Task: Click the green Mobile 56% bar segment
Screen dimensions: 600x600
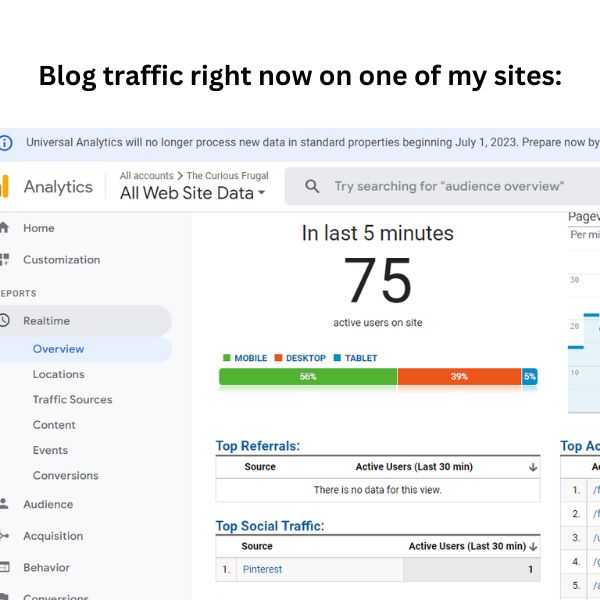Action: pyautogui.click(x=308, y=377)
